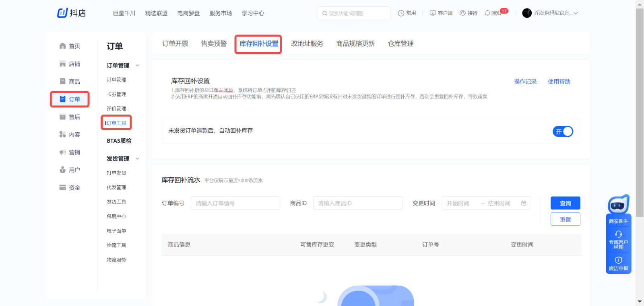Switch to the 仓库管理 tab
The width and height of the screenshot is (644, 306).
tap(400, 43)
